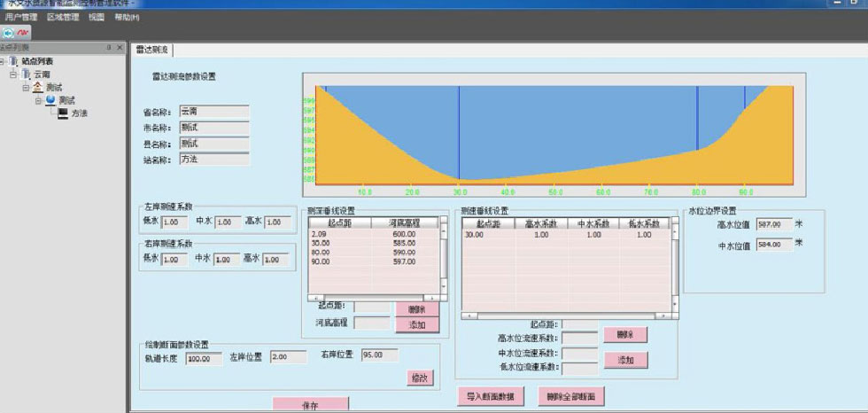Close the station list side panel
The image size is (868, 413).
[x=120, y=48]
